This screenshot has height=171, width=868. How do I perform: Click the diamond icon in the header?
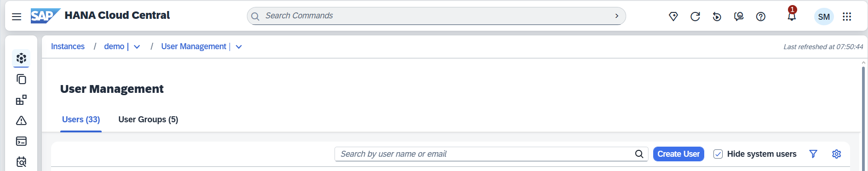(673, 17)
